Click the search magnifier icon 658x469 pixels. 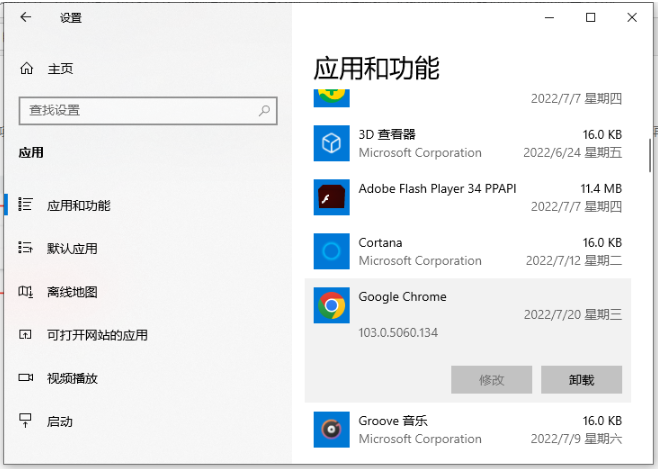point(264,111)
